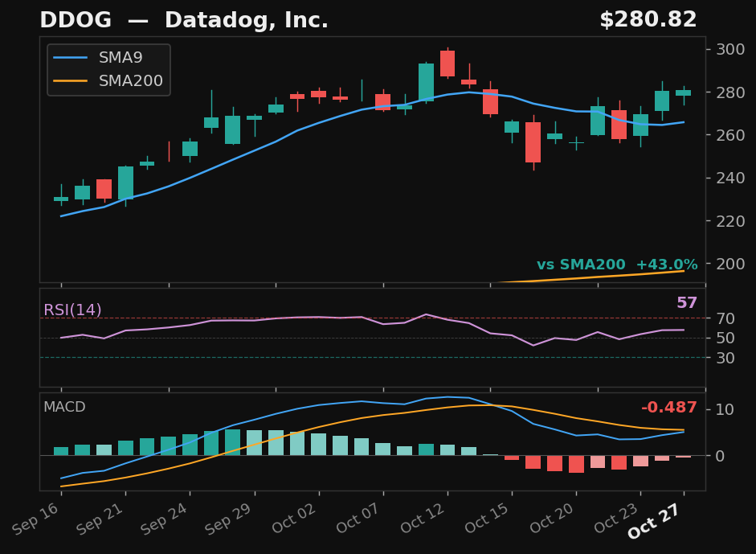The image size is (756, 554).
Task: Click the RSI 70 axis label
Action: pyautogui.click(x=725, y=318)
